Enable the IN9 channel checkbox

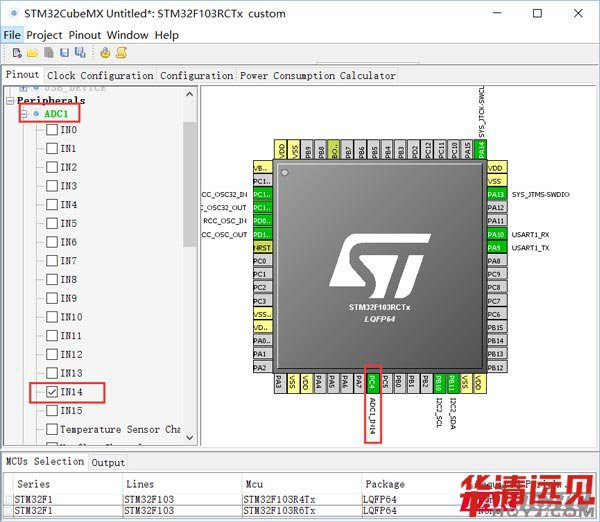coord(52,298)
